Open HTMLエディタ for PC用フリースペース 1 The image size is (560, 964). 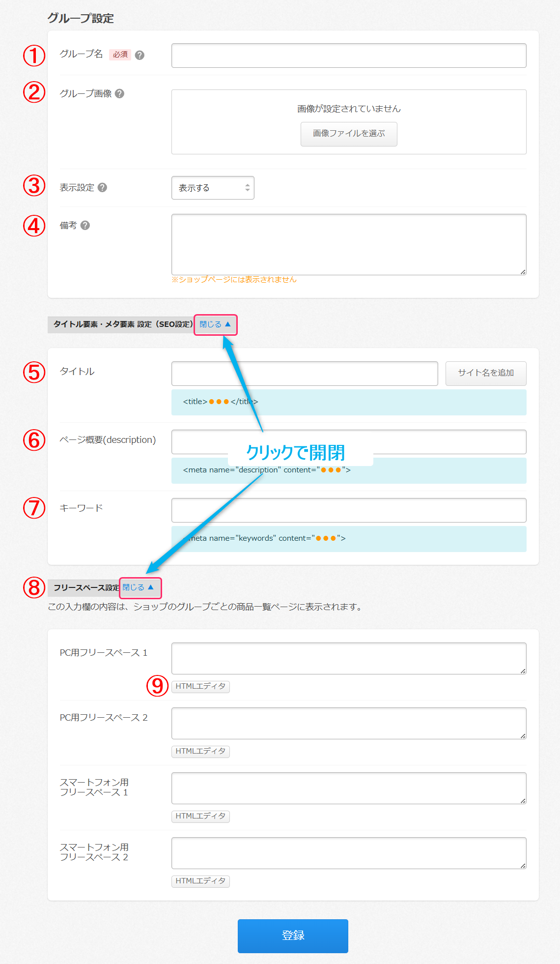pos(200,686)
